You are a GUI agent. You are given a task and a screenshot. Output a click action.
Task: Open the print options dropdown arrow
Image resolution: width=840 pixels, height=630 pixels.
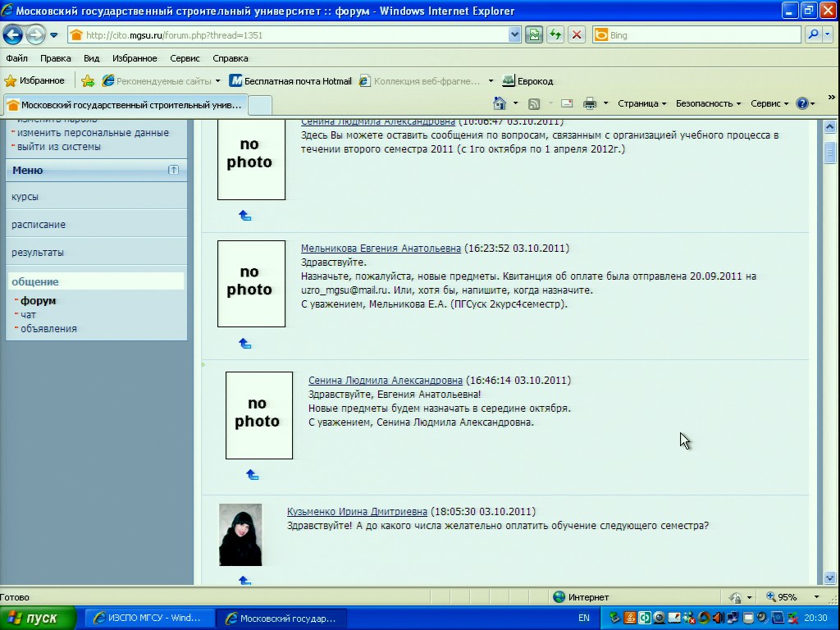(606, 103)
